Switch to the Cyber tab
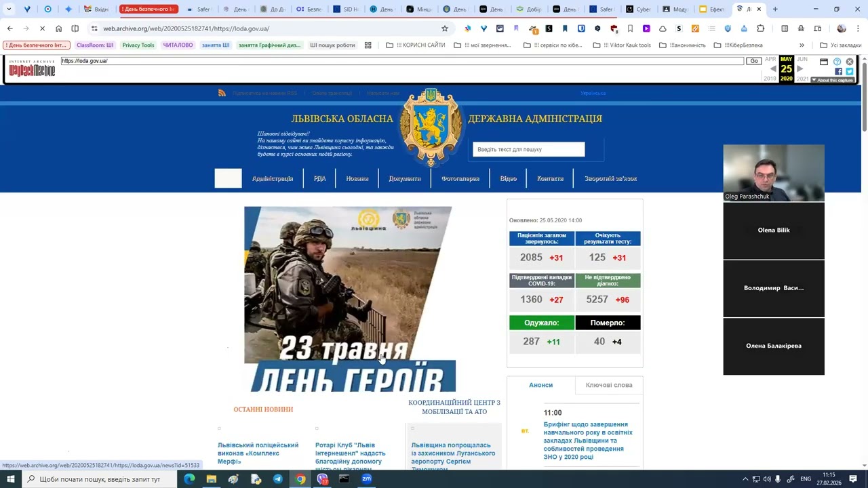This screenshot has width=868, height=488. pos(638,9)
